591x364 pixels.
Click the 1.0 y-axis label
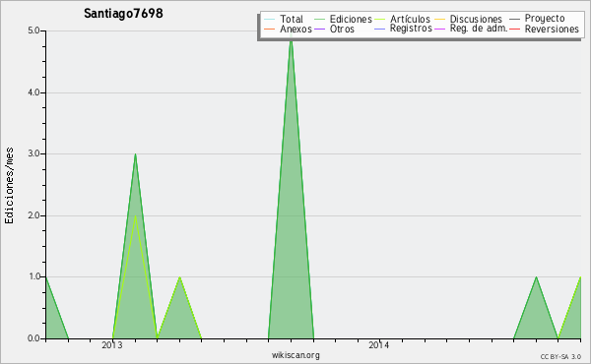pos(33,276)
